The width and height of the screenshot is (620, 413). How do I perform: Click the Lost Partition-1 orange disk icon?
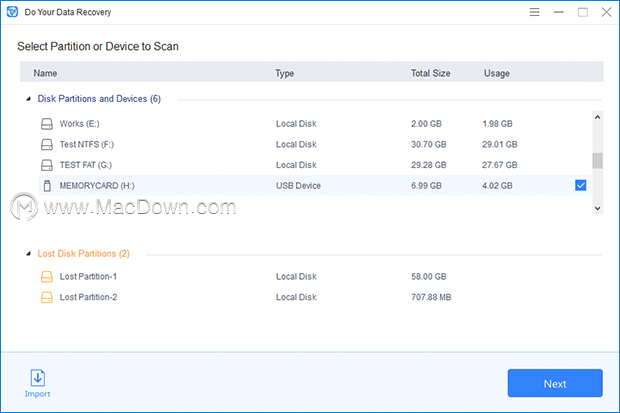click(47, 277)
